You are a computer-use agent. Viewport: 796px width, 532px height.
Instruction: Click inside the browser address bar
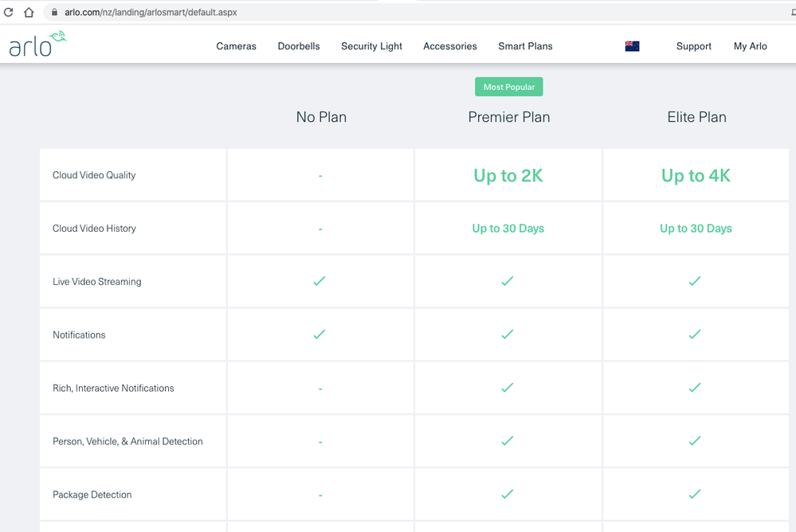tap(319, 12)
